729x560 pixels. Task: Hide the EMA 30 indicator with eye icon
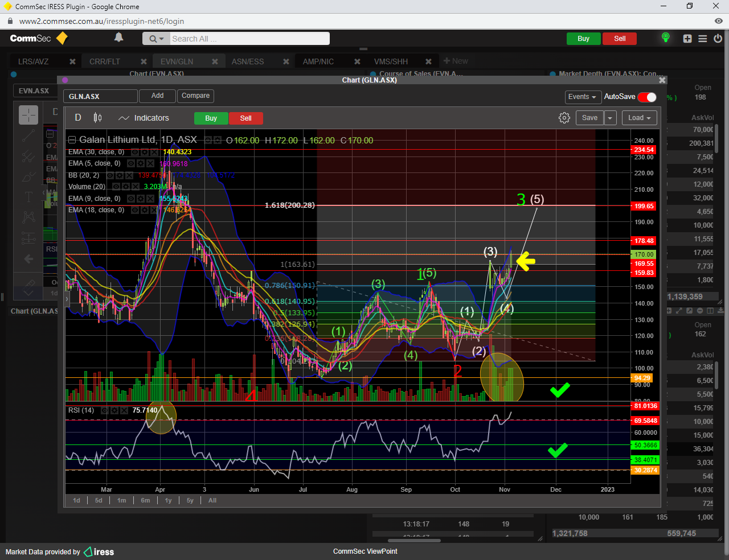(135, 153)
